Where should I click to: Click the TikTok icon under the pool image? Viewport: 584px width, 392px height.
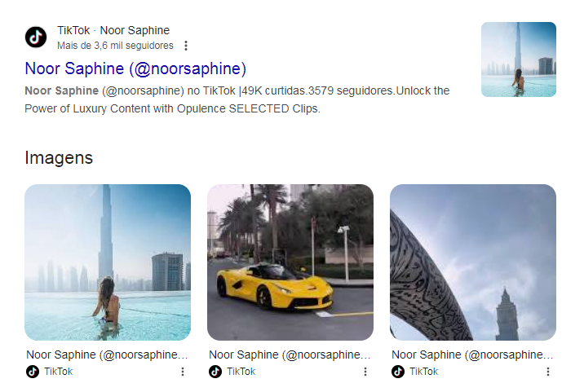pos(33,372)
